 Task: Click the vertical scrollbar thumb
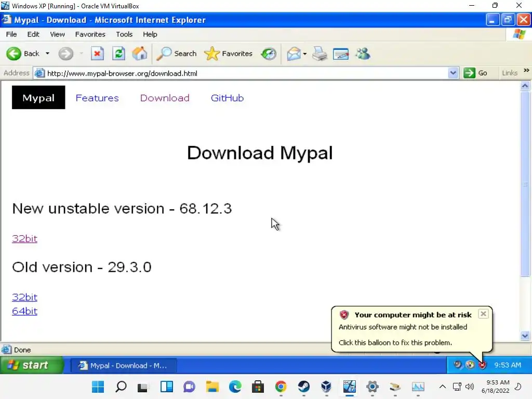525,184
